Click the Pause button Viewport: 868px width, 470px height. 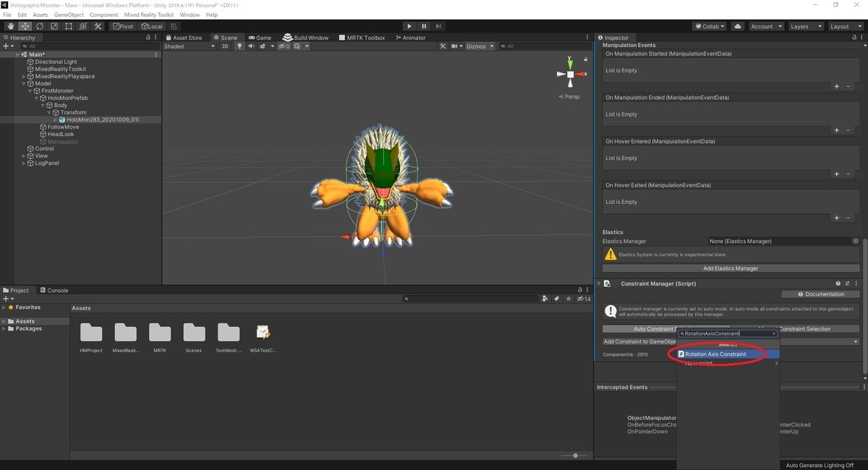(425, 26)
